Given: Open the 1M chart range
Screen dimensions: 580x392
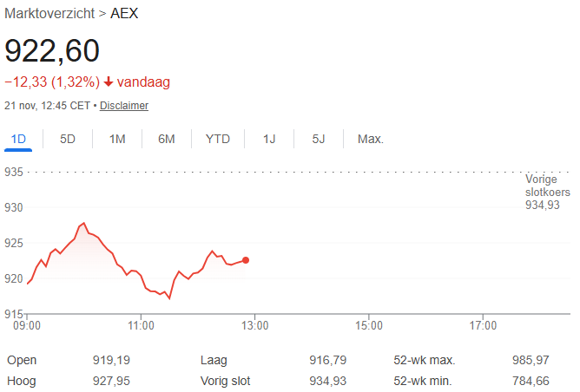Looking at the screenshot, I should pyautogui.click(x=117, y=139).
